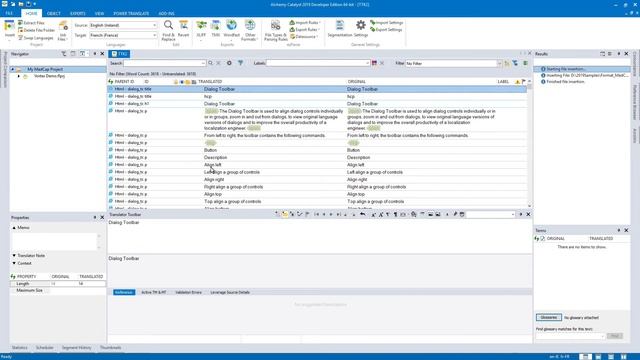Open the Job Files ribbon button
This screenshot has width=640, height=360.
[x=62, y=31]
